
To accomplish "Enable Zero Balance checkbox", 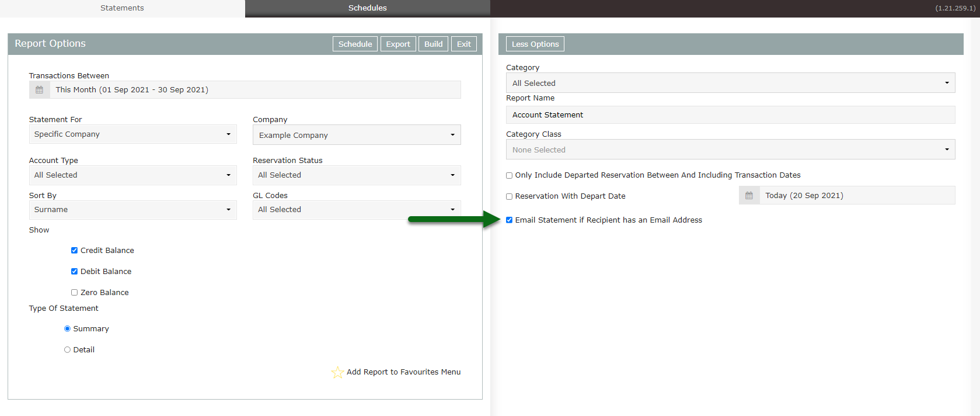I will (x=74, y=293).
